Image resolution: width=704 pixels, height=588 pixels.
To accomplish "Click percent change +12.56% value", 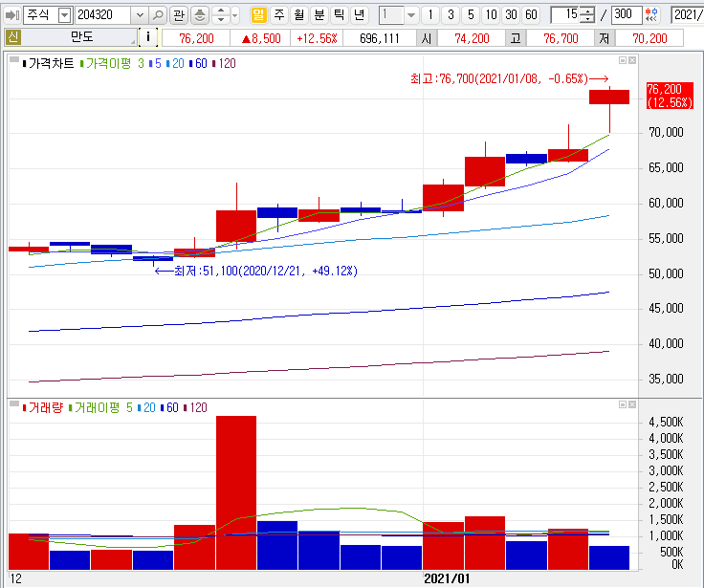I will (x=317, y=38).
